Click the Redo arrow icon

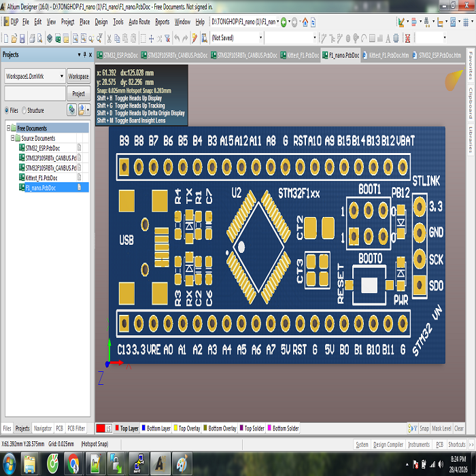point(185,38)
